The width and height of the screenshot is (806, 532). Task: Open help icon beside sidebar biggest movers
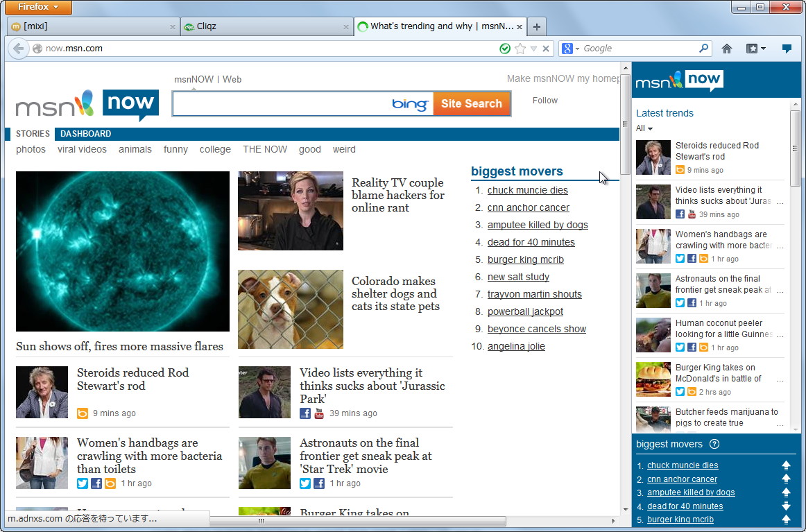714,444
